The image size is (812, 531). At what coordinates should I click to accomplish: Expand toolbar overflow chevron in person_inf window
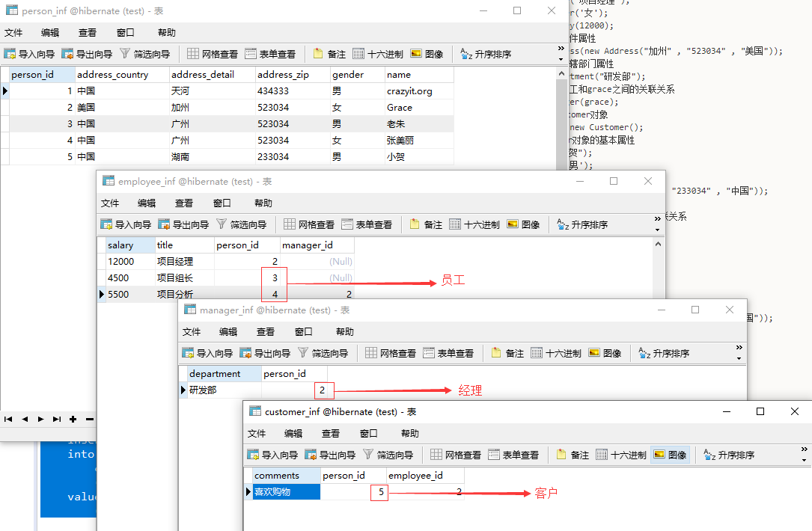click(561, 49)
